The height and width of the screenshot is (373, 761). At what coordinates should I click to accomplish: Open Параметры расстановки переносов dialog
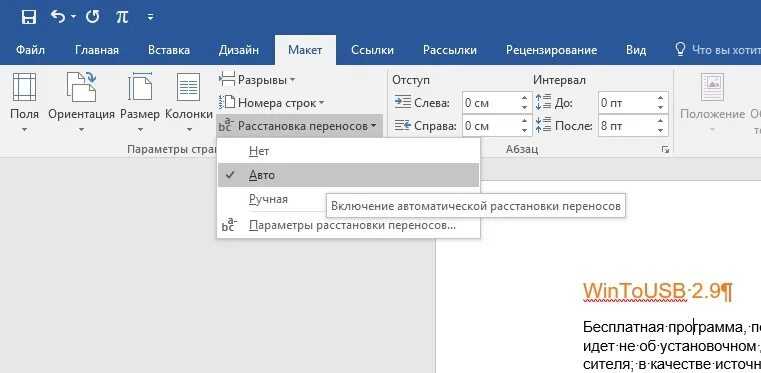tap(348, 226)
